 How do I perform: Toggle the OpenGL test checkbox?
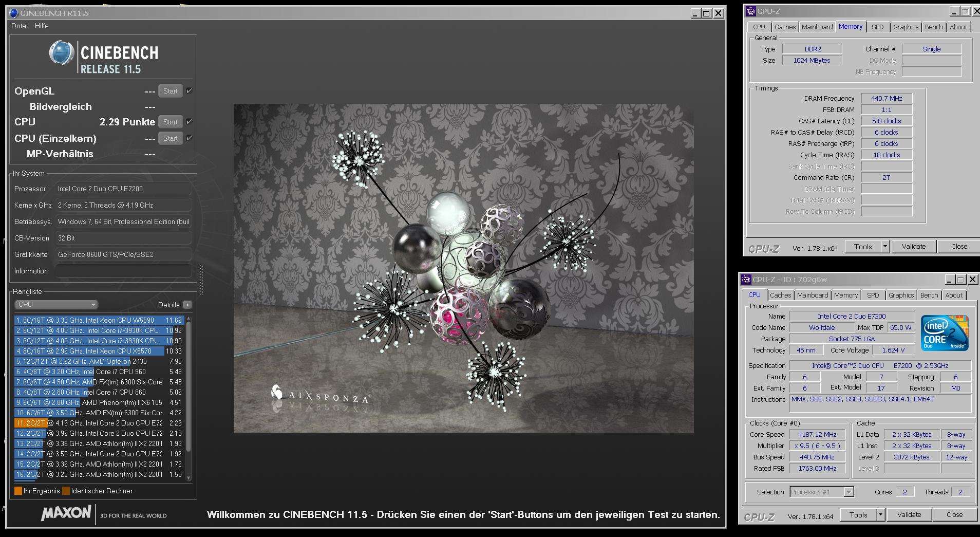point(189,90)
